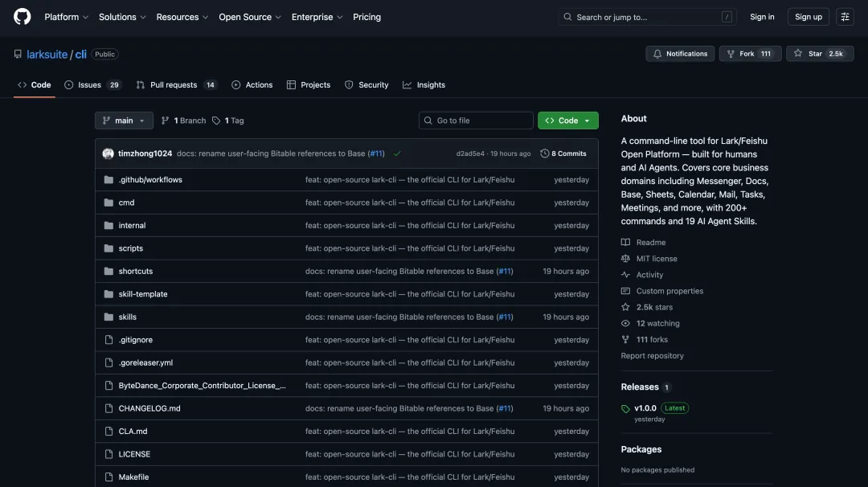Switch to the Issues tab
This screenshot has width=868, height=487.
[92, 84]
